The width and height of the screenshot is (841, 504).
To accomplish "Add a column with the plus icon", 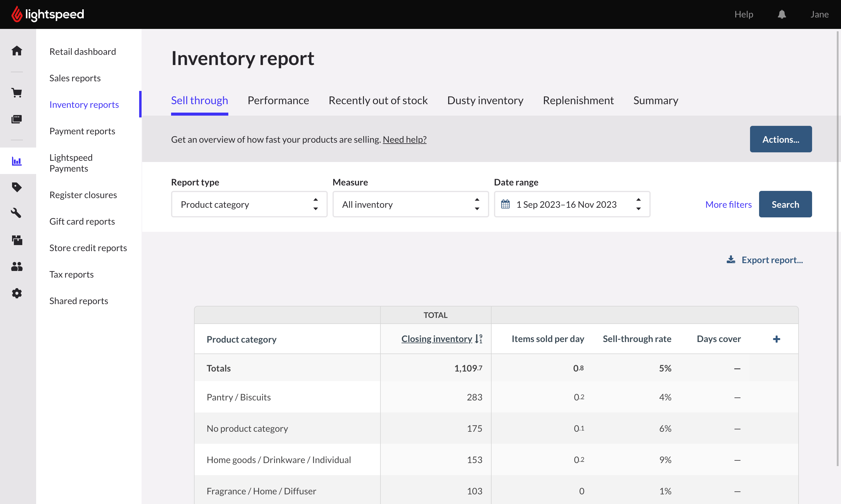I will [776, 339].
